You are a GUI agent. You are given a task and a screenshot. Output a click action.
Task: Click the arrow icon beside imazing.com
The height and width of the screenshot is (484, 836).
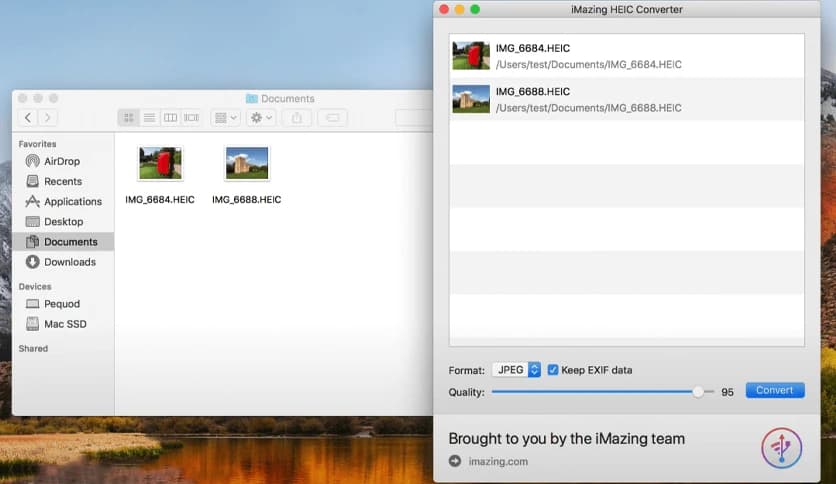click(x=455, y=461)
